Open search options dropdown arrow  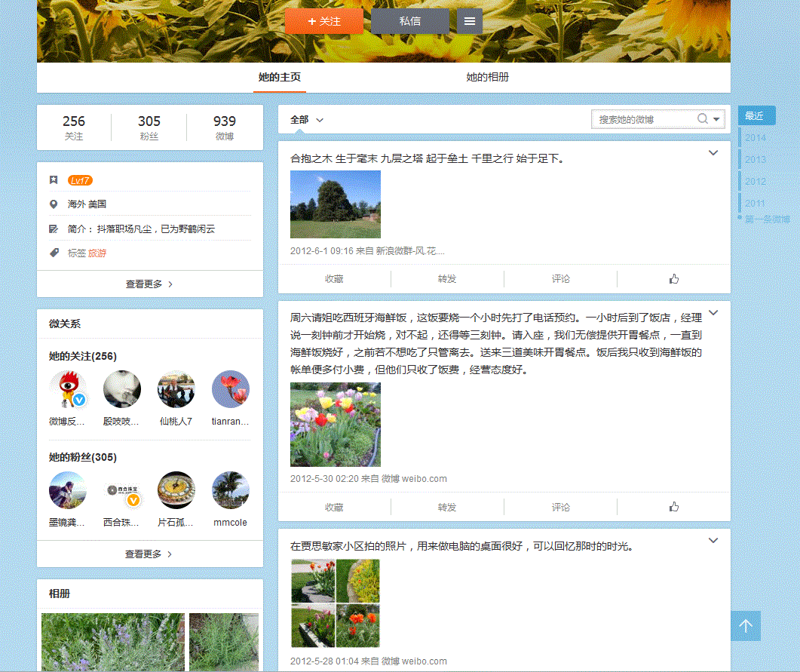click(716, 119)
